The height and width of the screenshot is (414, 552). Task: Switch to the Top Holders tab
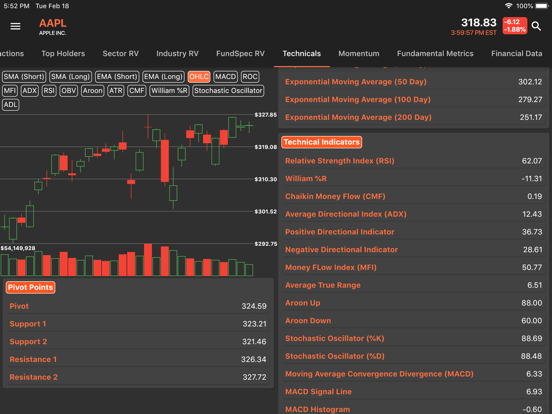[x=63, y=54]
